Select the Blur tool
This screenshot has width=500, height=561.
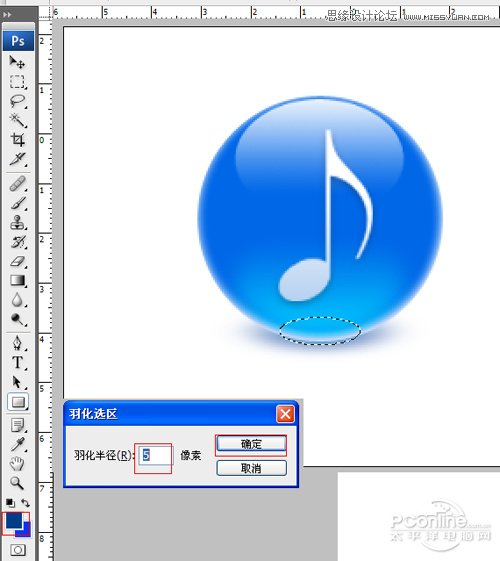(17, 300)
